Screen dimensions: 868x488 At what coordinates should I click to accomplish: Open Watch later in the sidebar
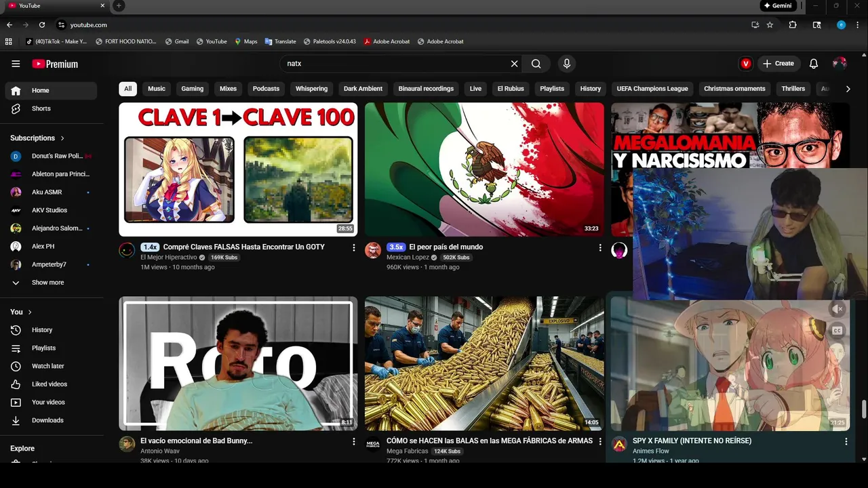click(x=51, y=366)
